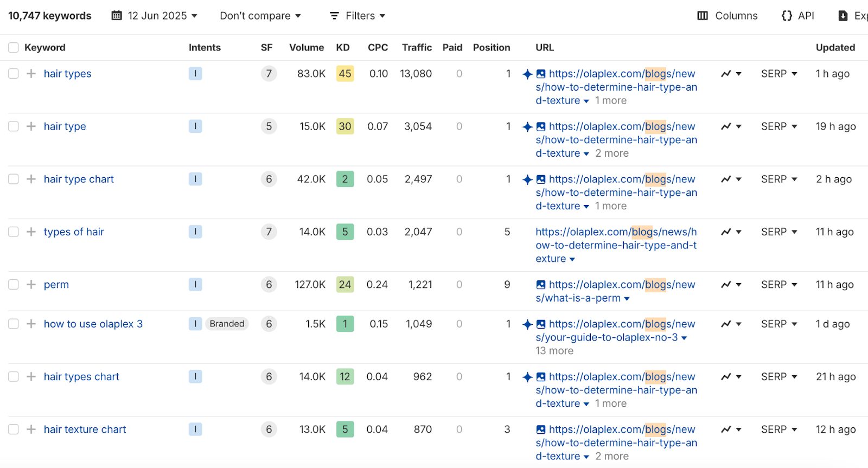This screenshot has height=468, width=868.
Task: Click the yellow KD 45 badge
Action: [x=345, y=74]
